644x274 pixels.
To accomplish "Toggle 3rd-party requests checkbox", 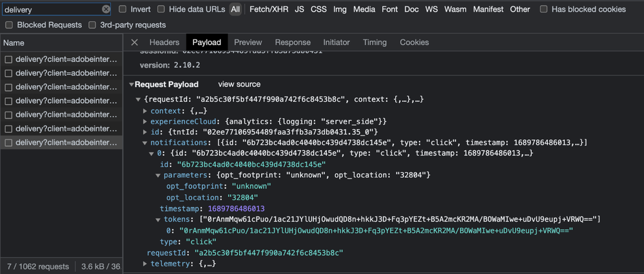I will [x=93, y=25].
